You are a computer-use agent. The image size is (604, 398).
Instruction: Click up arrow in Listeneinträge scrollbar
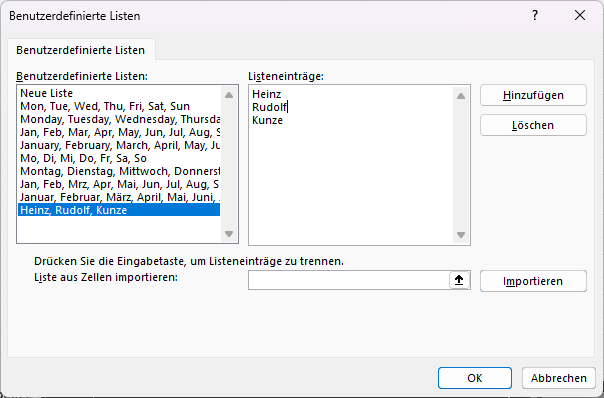click(461, 96)
